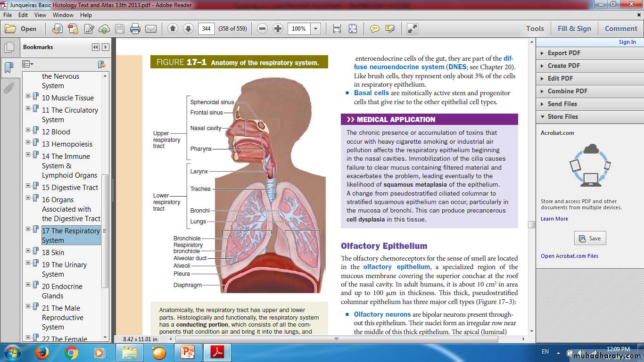Open Firefox from the taskbar
Screen dimensions: 644x362
tap(42, 353)
